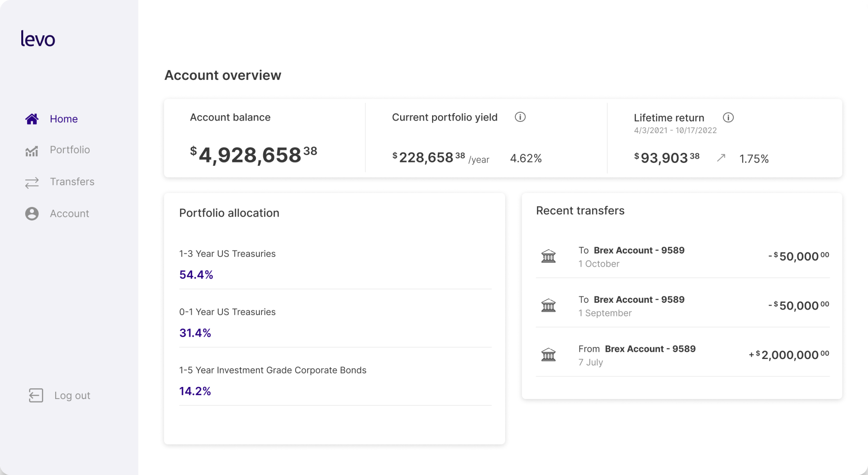Click the upward arrow near 1.75%
Viewport: 868px width, 475px height.
click(721, 158)
